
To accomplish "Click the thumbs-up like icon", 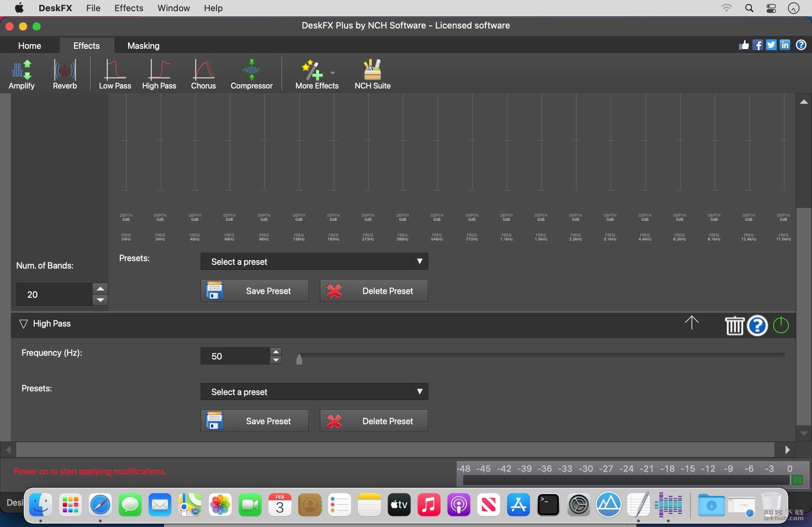I will pyautogui.click(x=744, y=45).
